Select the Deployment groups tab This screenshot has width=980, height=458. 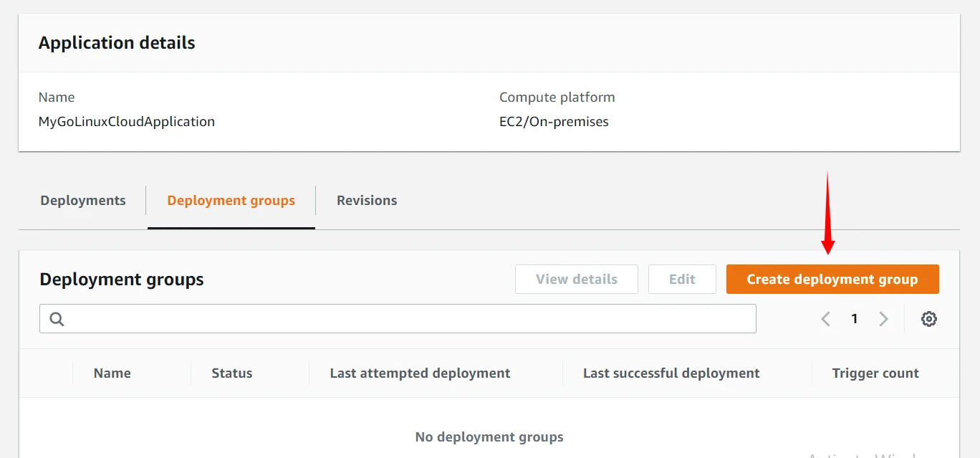(231, 201)
